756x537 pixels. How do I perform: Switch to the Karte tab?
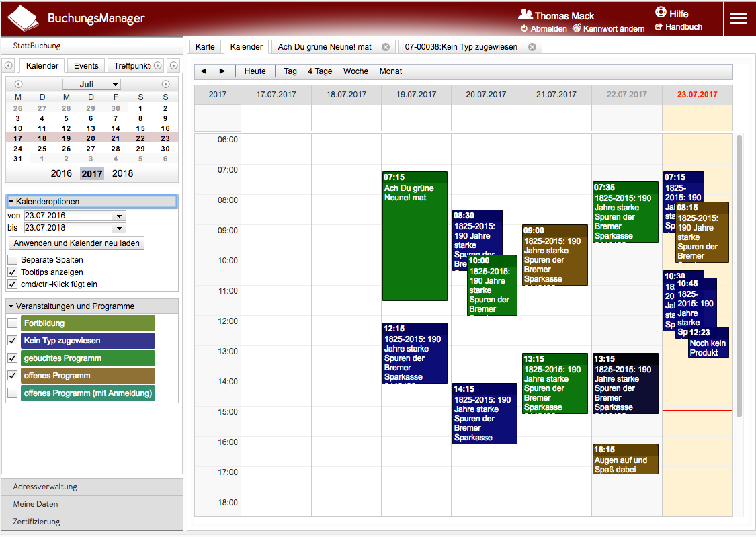(205, 47)
